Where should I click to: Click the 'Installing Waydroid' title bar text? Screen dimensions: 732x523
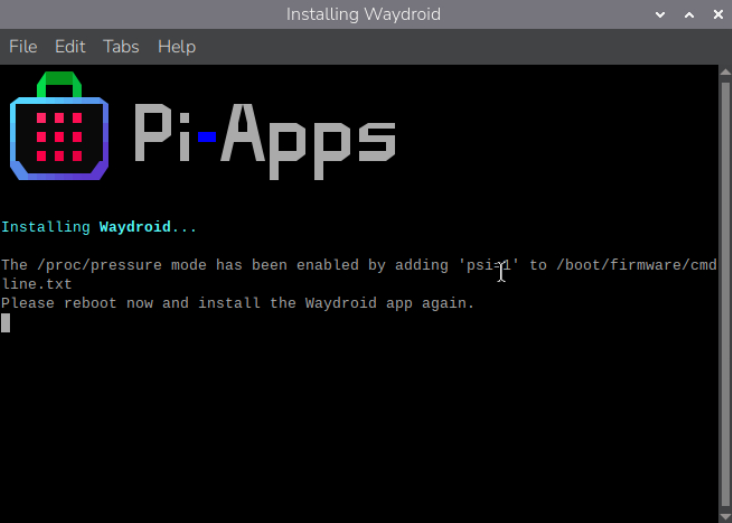coord(363,15)
